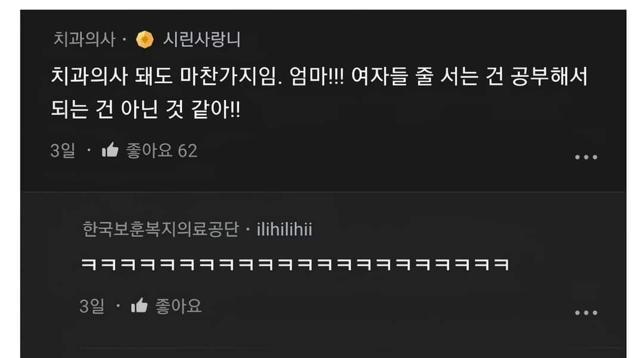Click the word 엄마!!! in the comment
644x358 pixels.
click(317, 76)
